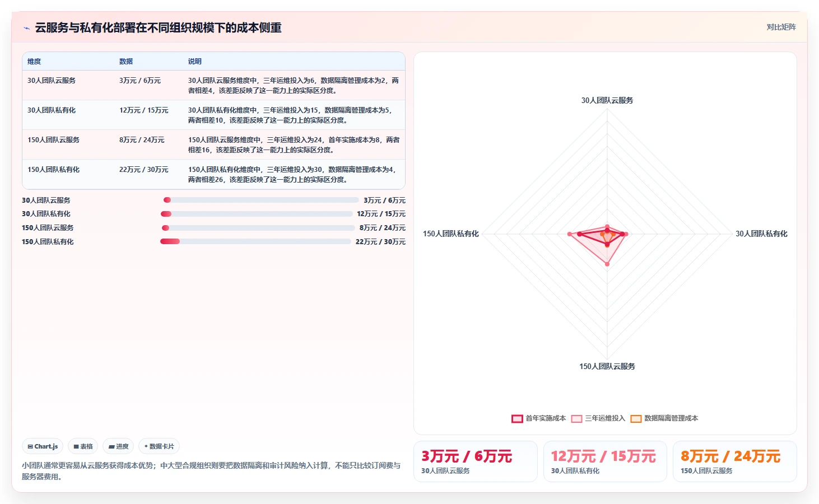Select the Chart.js tag chip

coord(43,446)
